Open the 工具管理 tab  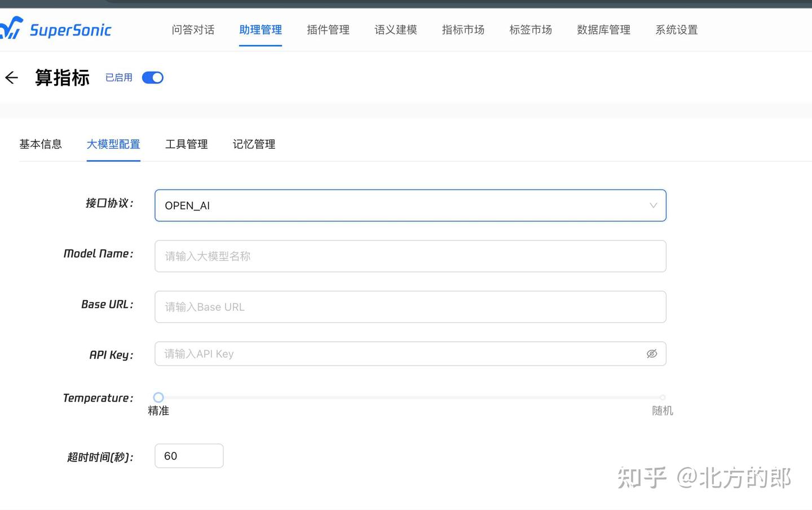tap(186, 144)
